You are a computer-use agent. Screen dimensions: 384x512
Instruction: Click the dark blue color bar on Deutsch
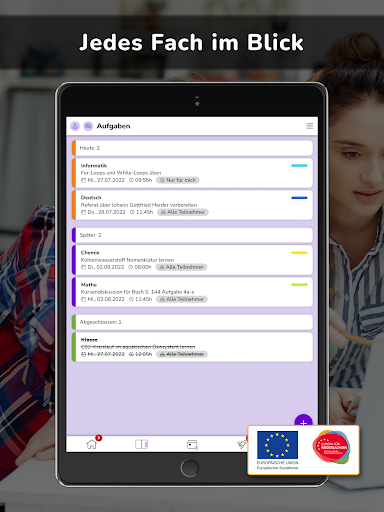click(x=299, y=198)
